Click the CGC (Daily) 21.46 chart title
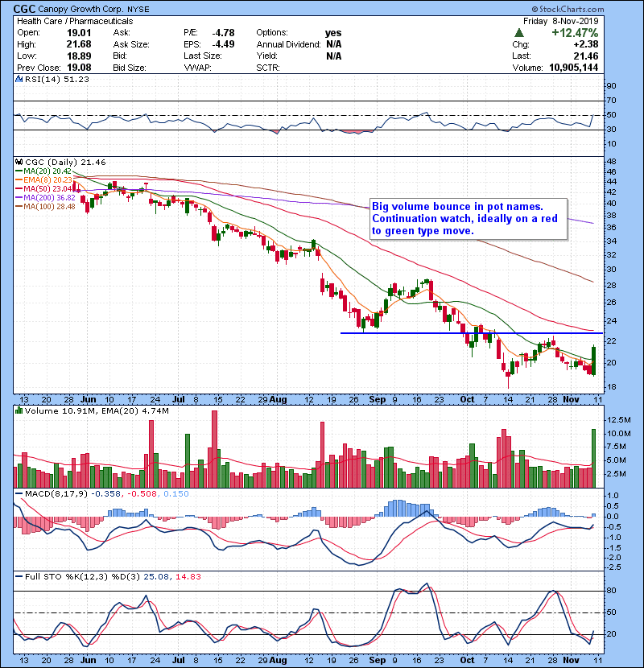The height and width of the screenshot is (668, 644). click(x=65, y=162)
